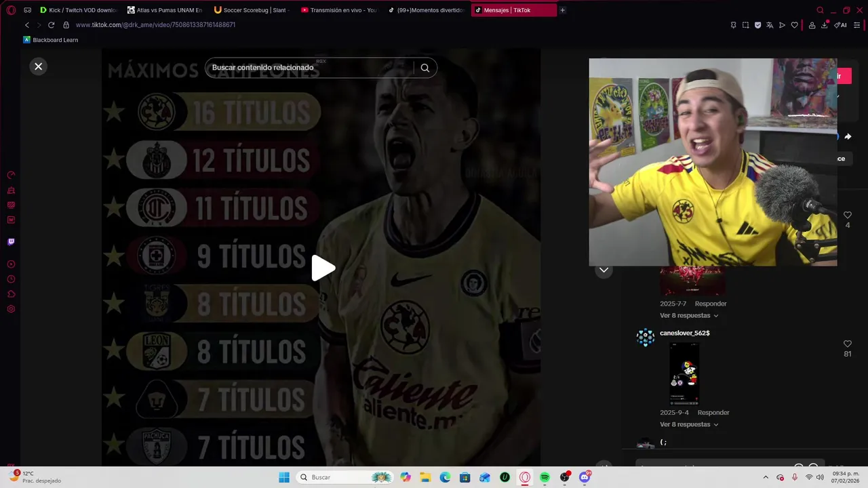Click the magnifier search icon in video
This screenshot has width=868, height=488.
coord(425,68)
